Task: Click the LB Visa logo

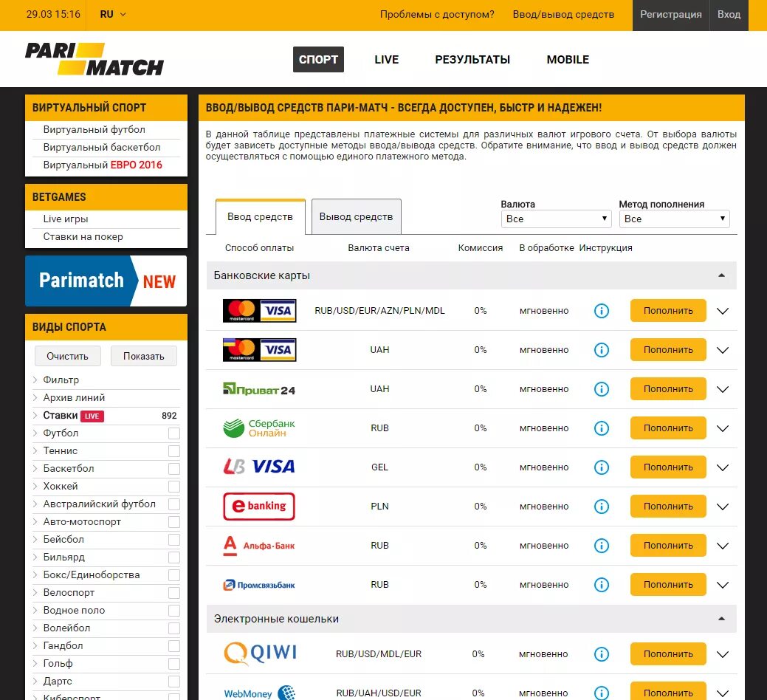Action: tap(259, 467)
